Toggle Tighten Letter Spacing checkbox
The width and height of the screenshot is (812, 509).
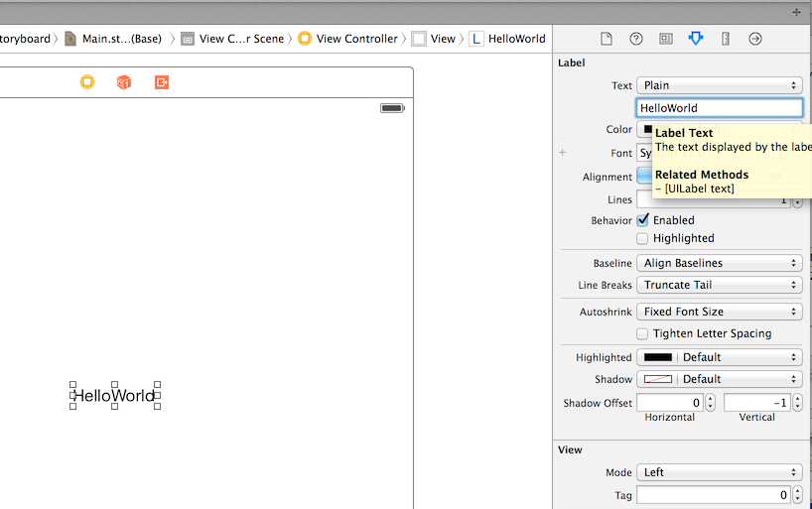pyautogui.click(x=643, y=333)
